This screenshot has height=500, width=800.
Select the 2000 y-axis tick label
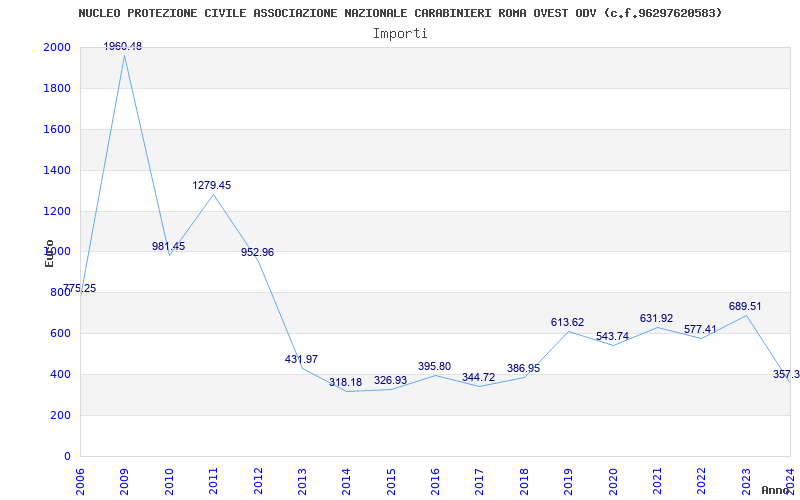57,47
